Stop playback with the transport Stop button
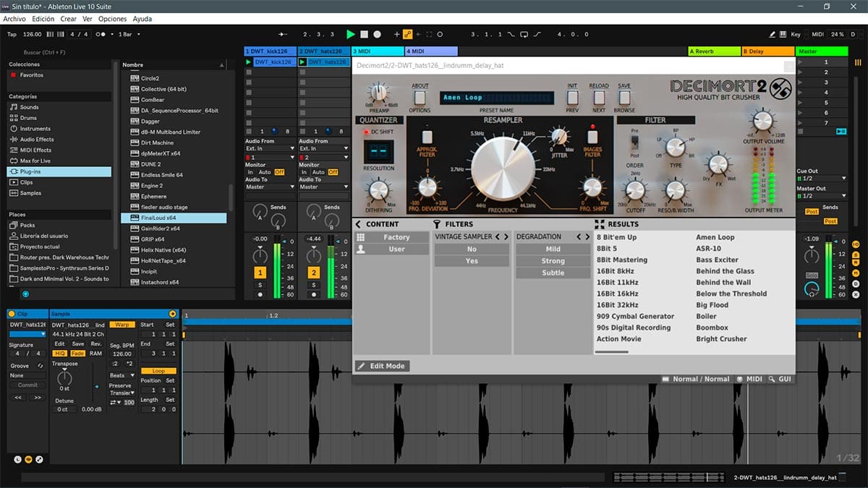Image resolution: width=868 pixels, height=488 pixels. click(x=365, y=34)
